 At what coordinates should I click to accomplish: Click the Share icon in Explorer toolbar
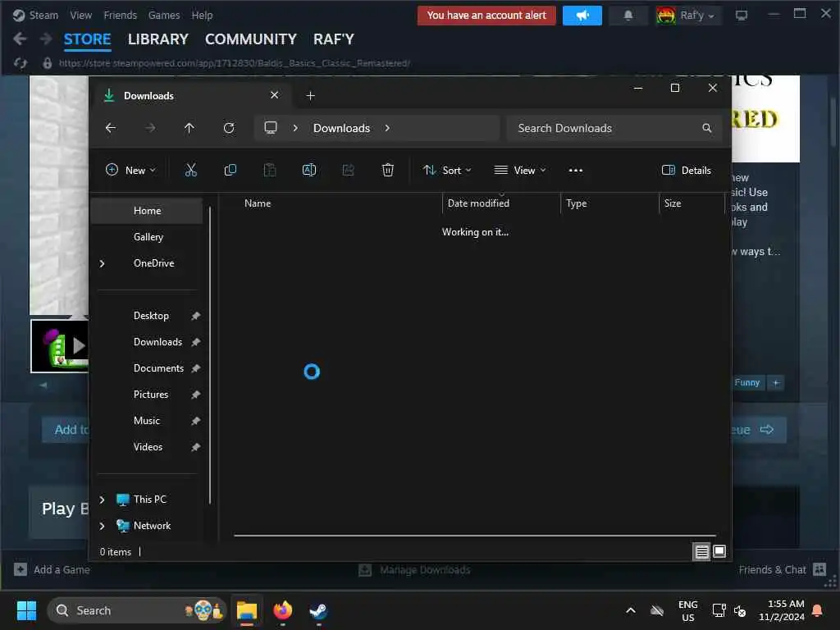pyautogui.click(x=348, y=171)
